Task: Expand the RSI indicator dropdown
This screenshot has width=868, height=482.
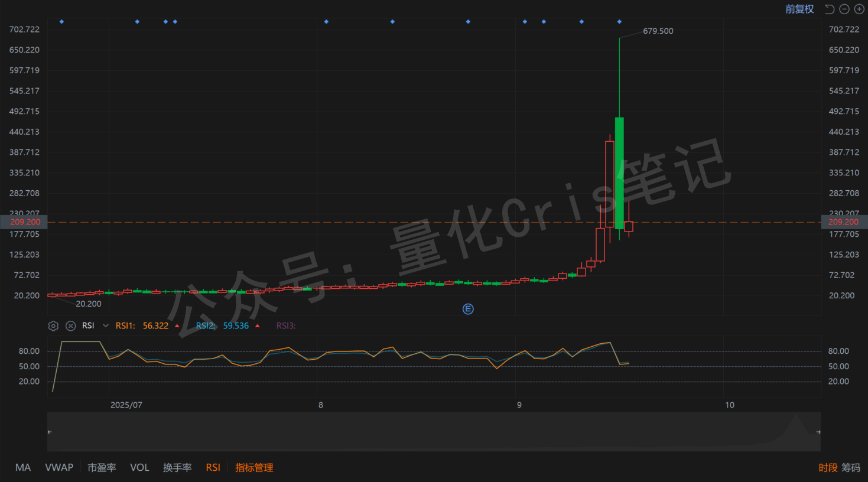Action: (x=106, y=325)
